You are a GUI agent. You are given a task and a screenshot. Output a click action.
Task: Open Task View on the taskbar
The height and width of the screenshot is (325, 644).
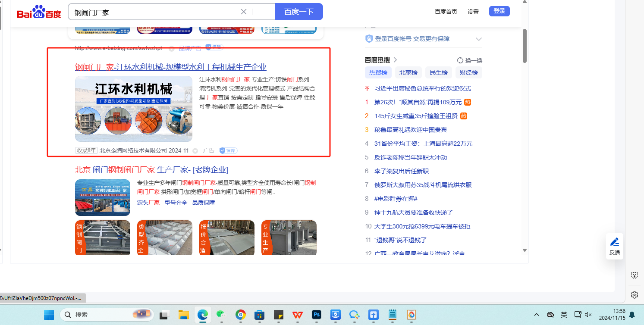pyautogui.click(x=163, y=315)
